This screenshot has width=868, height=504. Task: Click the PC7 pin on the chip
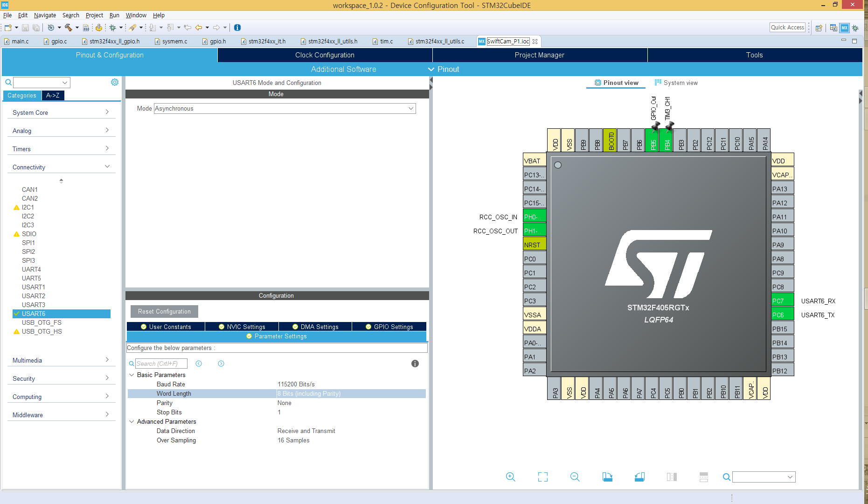pos(783,301)
